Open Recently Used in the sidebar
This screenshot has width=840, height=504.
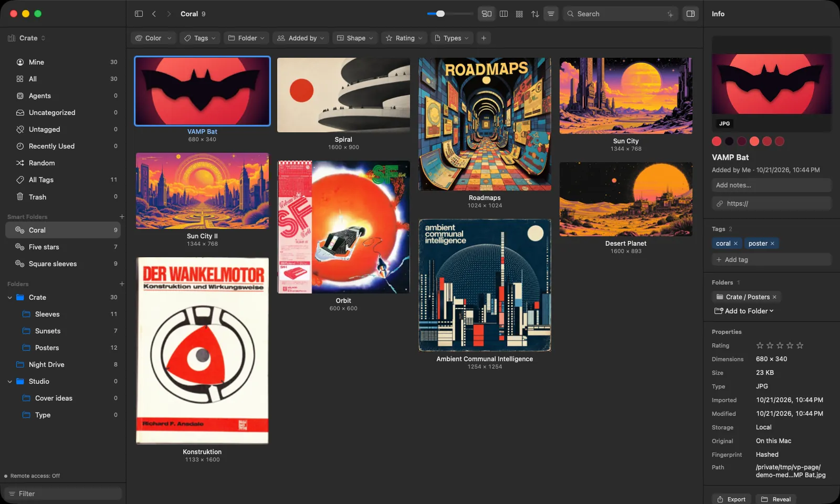pos(63,146)
